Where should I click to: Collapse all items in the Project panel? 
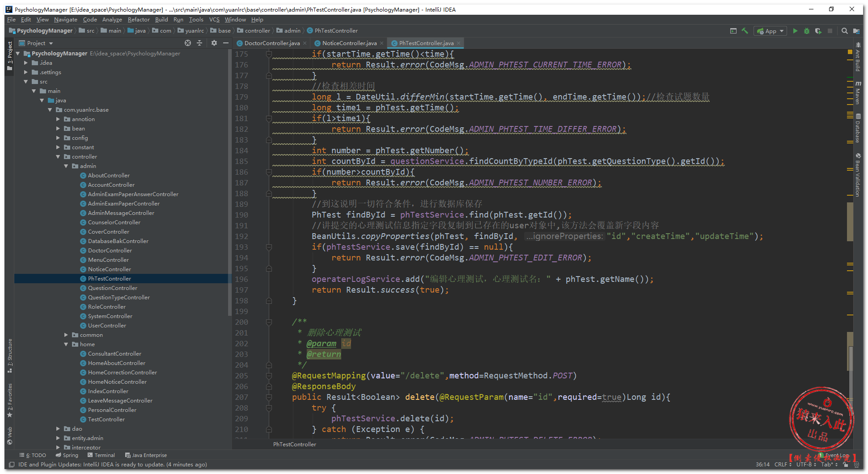[199, 43]
